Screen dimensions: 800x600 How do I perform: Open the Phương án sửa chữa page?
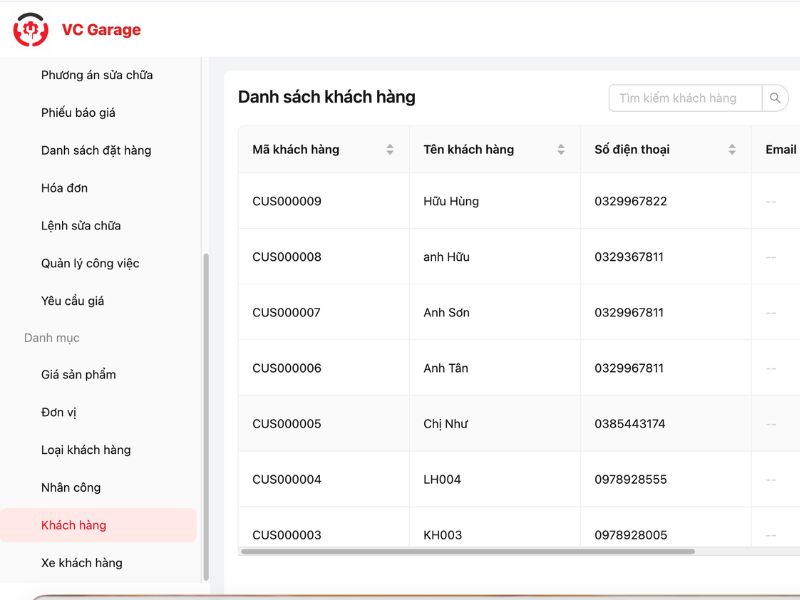(95, 75)
